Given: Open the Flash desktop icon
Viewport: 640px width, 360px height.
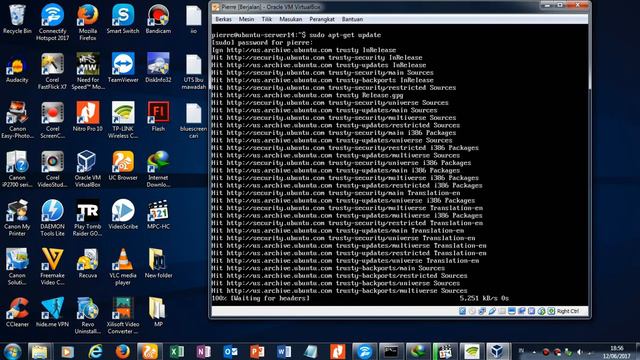Looking at the screenshot, I should pos(158,117).
